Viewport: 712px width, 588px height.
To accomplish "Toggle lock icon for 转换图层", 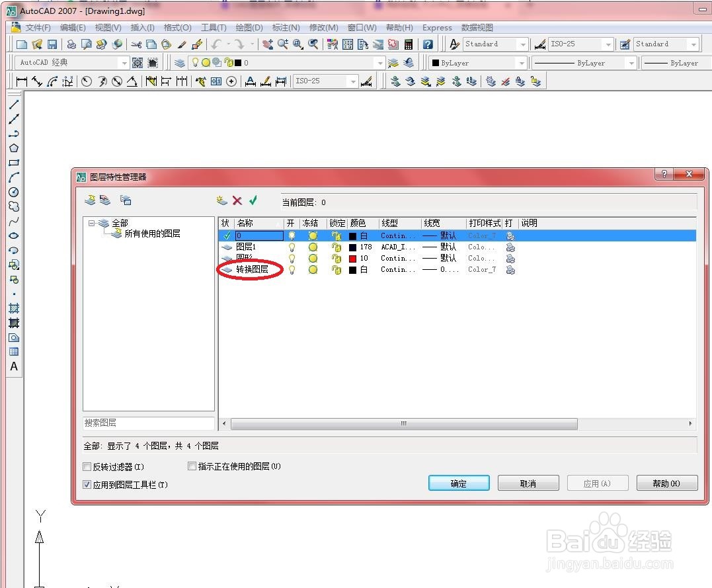I will [x=336, y=270].
